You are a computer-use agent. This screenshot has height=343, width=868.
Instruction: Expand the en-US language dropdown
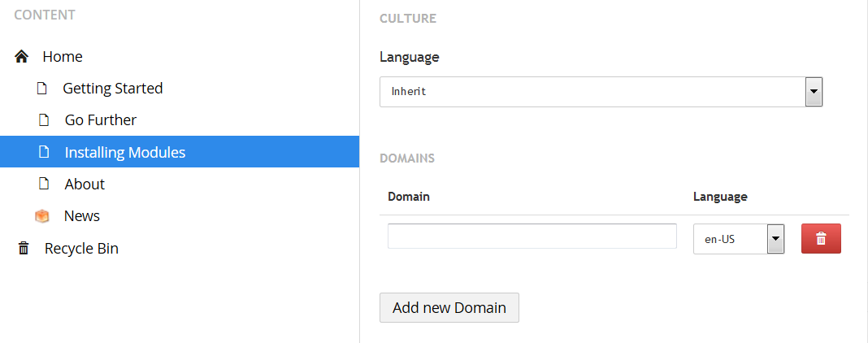click(775, 238)
